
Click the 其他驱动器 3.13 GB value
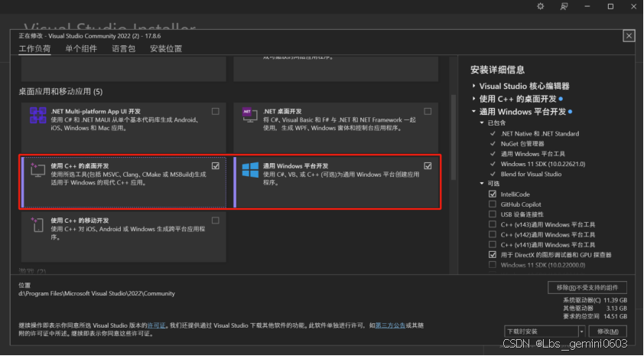click(616, 309)
